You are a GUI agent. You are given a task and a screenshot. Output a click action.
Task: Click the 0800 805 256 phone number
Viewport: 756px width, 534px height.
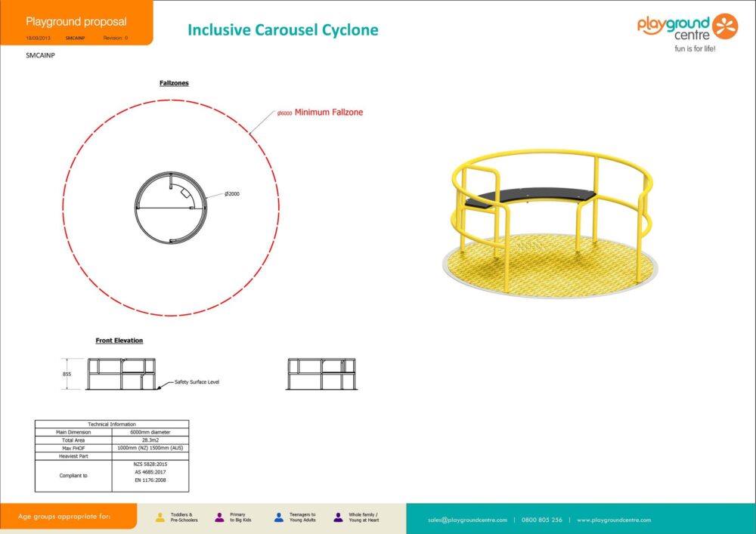[542, 520]
